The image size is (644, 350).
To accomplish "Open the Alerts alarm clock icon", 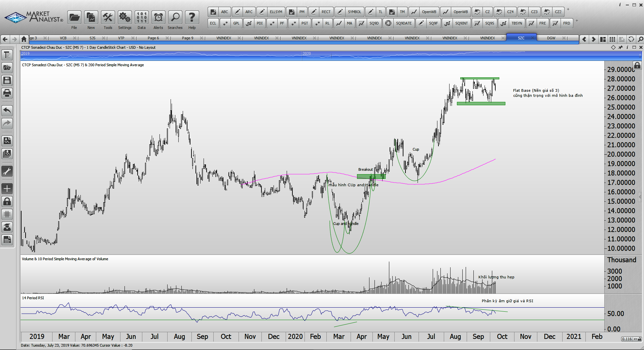I will (x=158, y=17).
